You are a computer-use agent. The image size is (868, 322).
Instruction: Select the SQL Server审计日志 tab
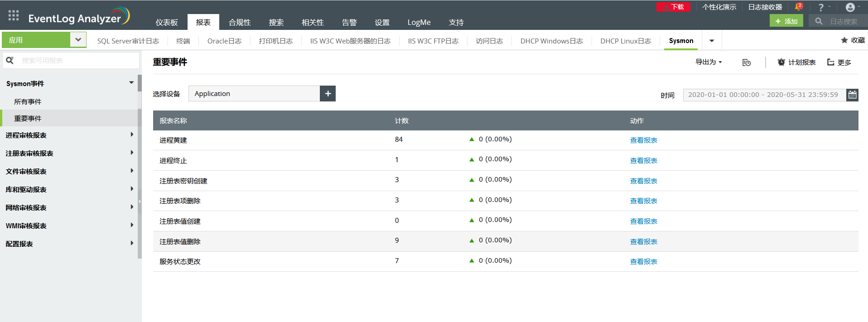[128, 41]
